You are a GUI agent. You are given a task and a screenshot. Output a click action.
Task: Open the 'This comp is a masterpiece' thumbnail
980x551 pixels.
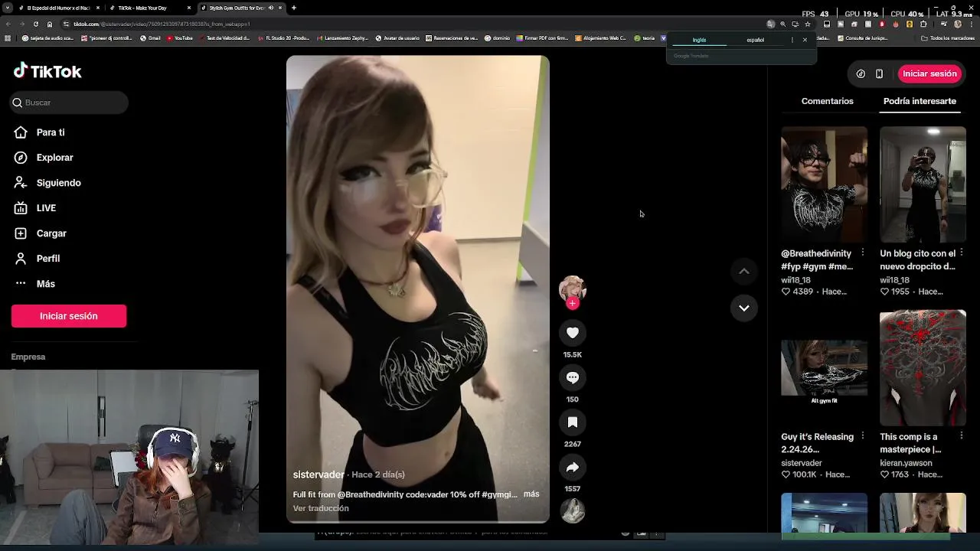923,368
